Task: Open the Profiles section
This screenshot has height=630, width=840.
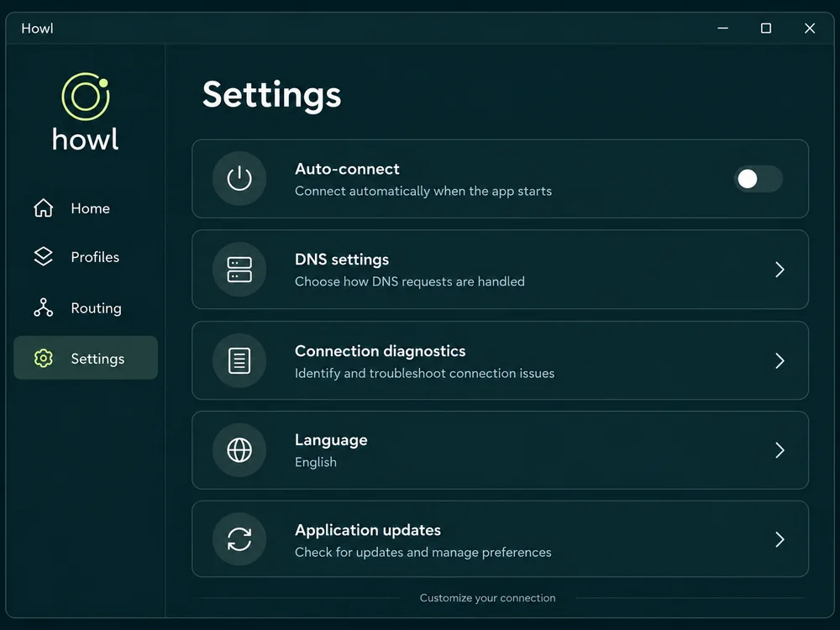Action: (86, 256)
